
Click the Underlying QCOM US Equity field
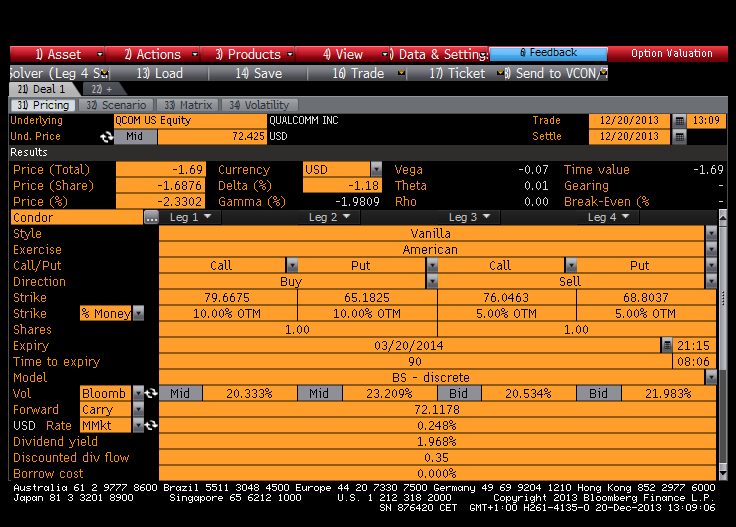(x=190, y=121)
